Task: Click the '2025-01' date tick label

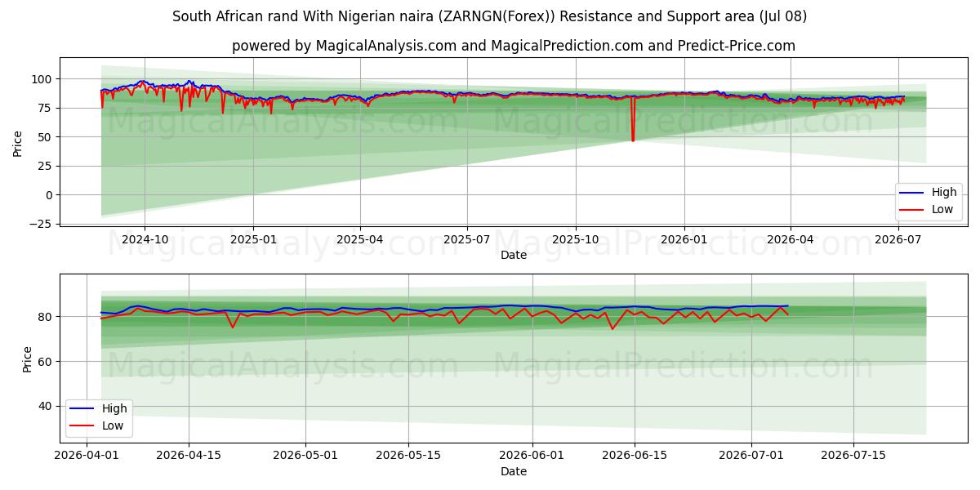Action: click(253, 239)
